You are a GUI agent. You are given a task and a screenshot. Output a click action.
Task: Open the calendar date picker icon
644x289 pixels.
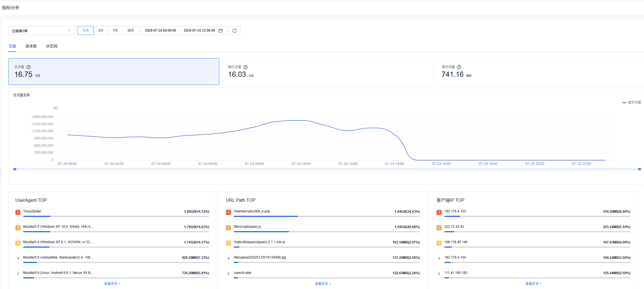click(220, 30)
